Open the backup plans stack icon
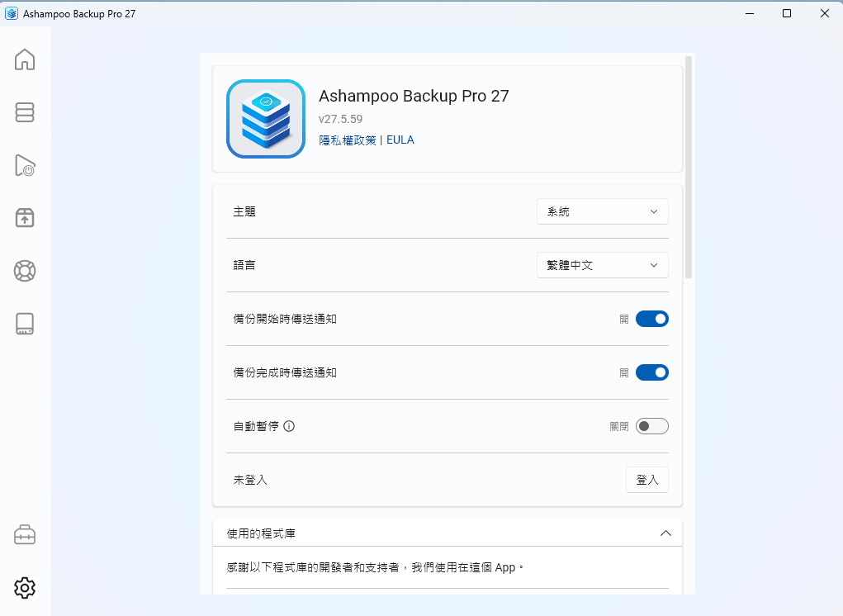 click(25, 112)
